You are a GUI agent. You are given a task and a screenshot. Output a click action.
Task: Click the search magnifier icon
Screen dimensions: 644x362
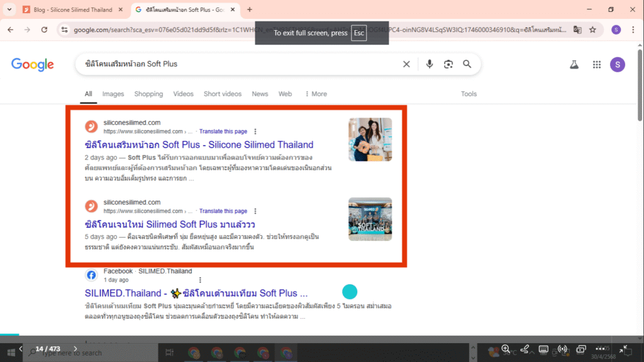(467, 63)
